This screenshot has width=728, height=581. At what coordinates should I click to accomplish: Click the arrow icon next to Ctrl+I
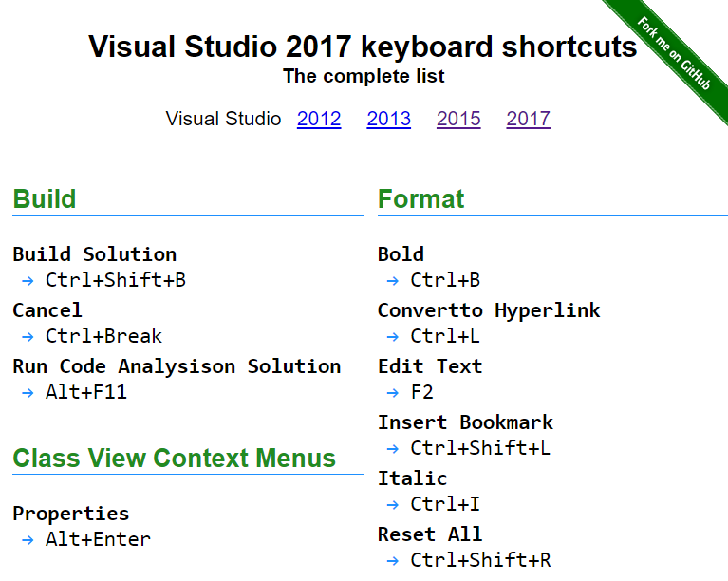pyautogui.click(x=391, y=505)
